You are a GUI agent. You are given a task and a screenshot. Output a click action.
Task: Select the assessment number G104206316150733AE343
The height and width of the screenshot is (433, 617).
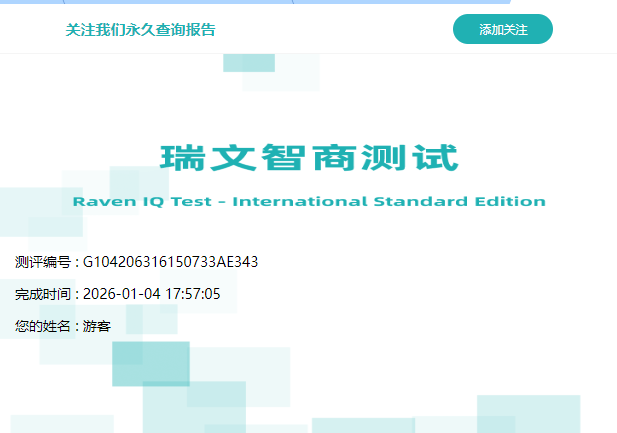pyautogui.click(x=170, y=262)
